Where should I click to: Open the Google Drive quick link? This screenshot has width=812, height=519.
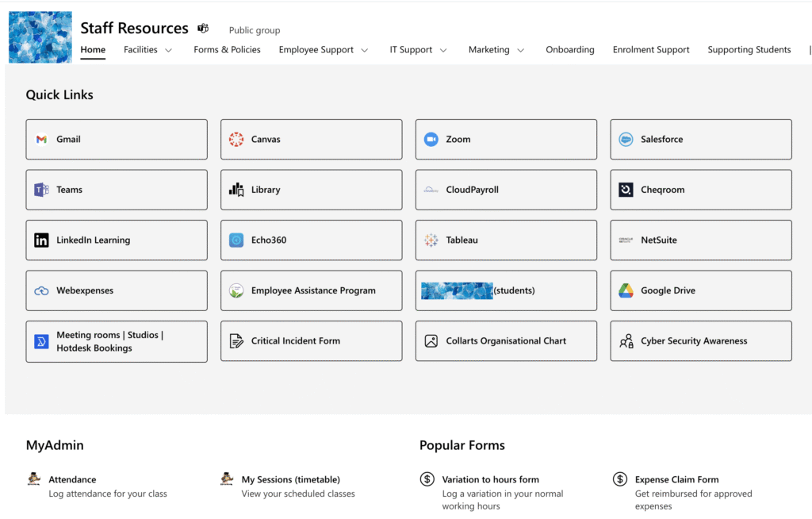click(701, 290)
